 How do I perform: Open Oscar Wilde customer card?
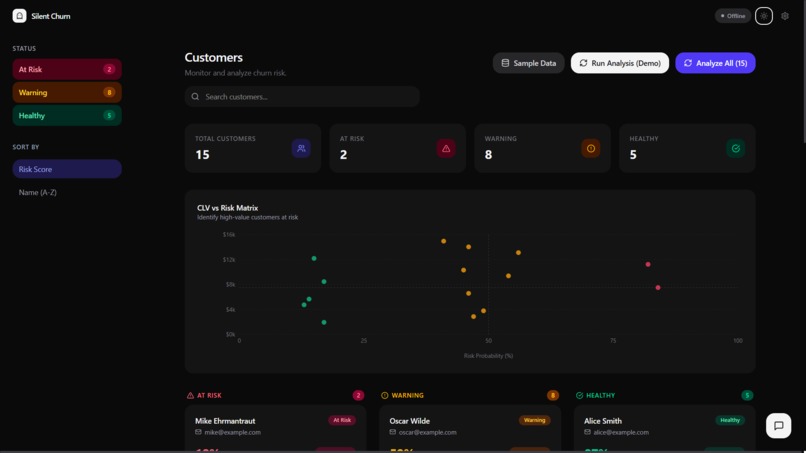(470, 429)
